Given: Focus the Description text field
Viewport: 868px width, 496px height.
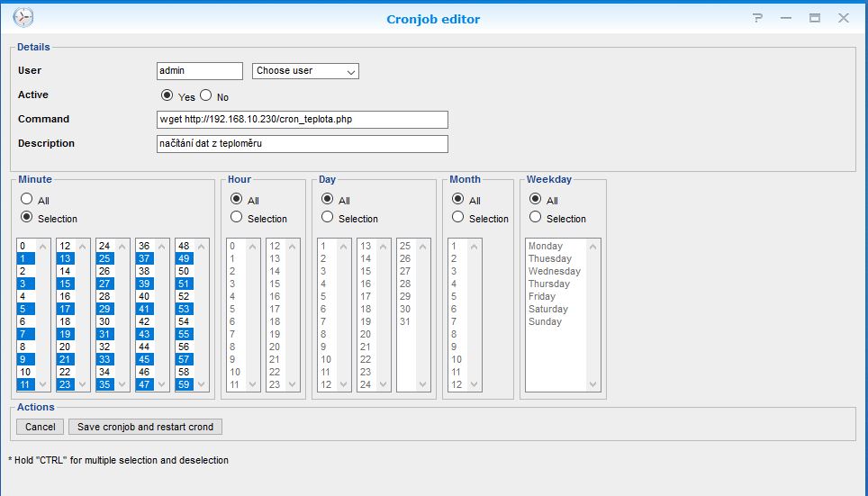Looking at the screenshot, I should (302, 144).
